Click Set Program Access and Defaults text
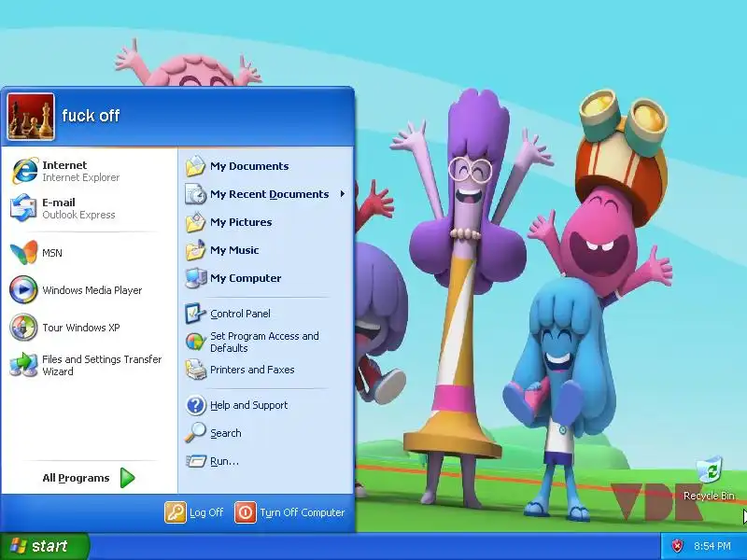747x560 pixels. tap(264, 342)
